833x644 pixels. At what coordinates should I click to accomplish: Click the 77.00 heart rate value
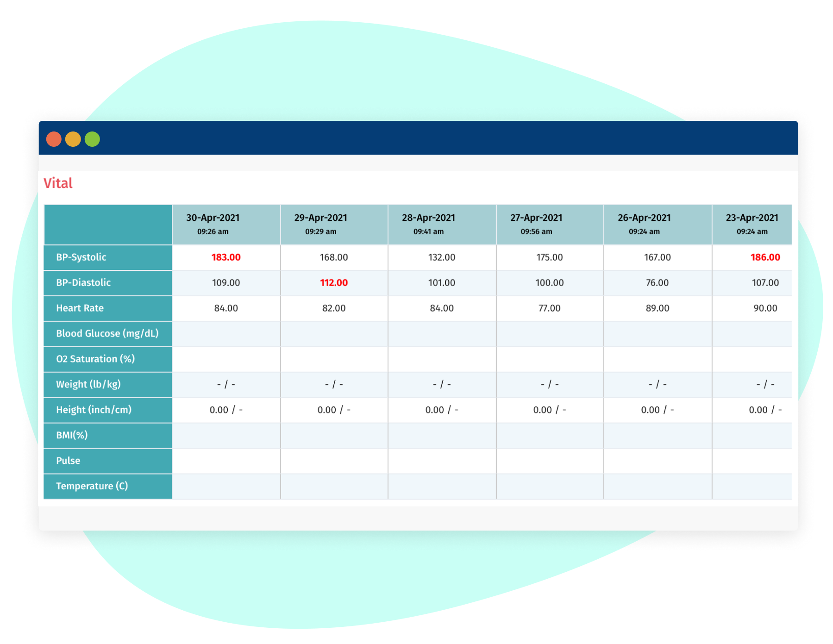(x=550, y=308)
